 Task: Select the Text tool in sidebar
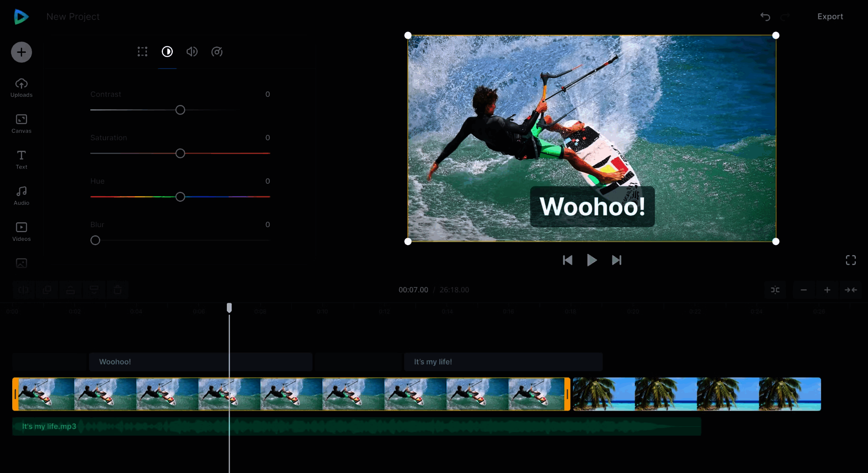coord(21,160)
